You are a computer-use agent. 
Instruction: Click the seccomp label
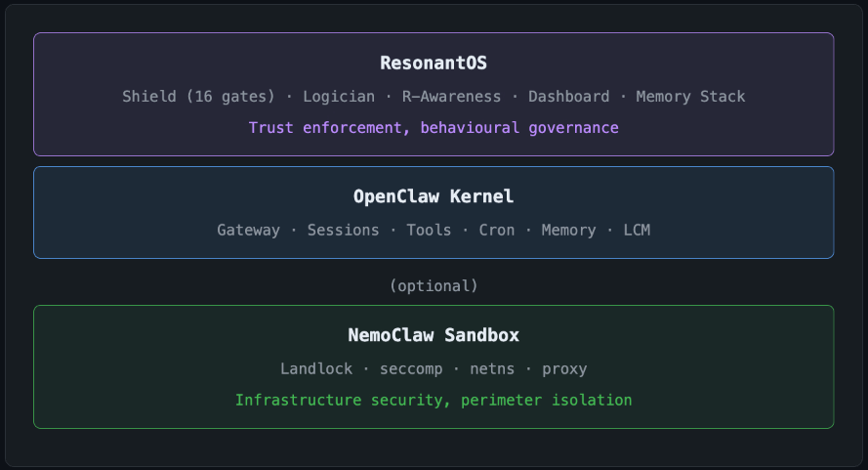click(x=411, y=369)
